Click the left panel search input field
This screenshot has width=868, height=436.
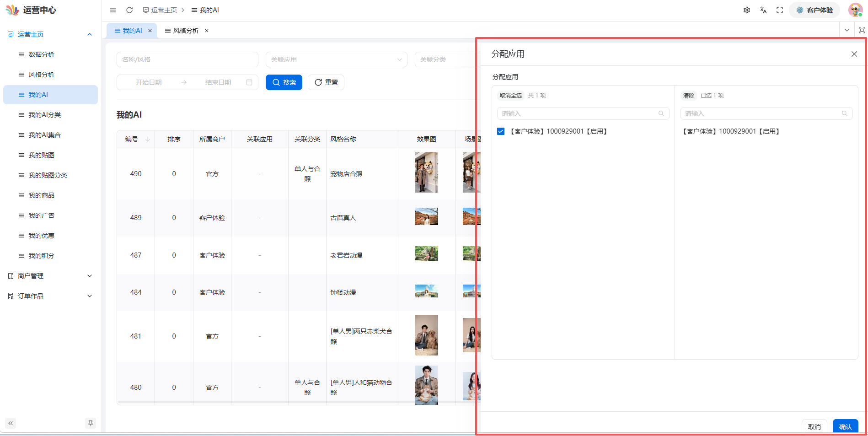click(583, 113)
